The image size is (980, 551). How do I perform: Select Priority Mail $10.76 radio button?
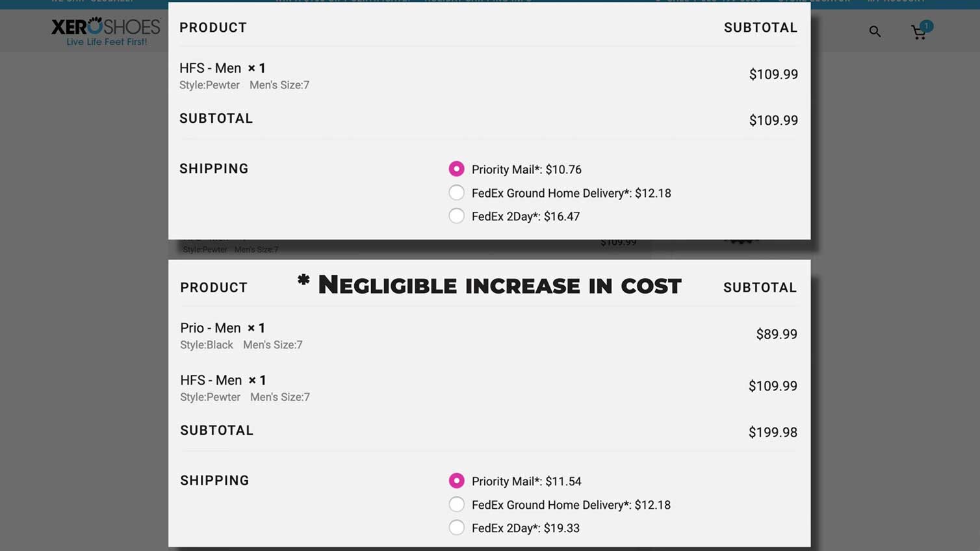456,169
